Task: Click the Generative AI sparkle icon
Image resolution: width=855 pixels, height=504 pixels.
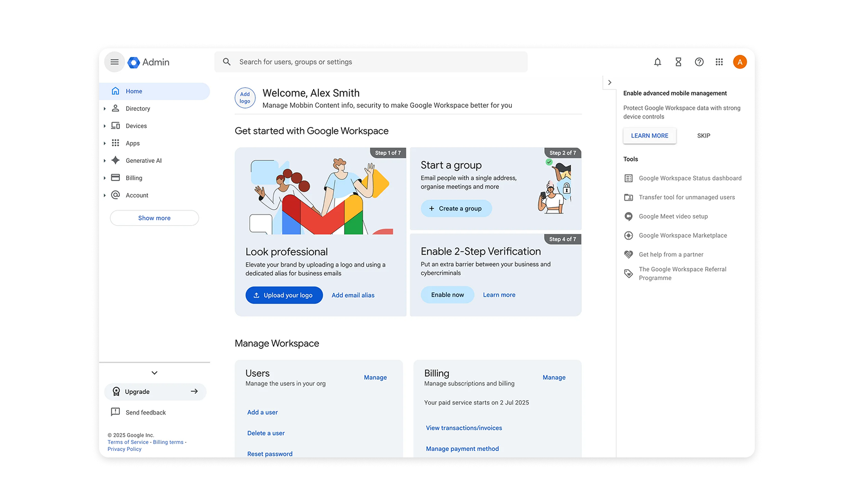Action: [x=116, y=160]
